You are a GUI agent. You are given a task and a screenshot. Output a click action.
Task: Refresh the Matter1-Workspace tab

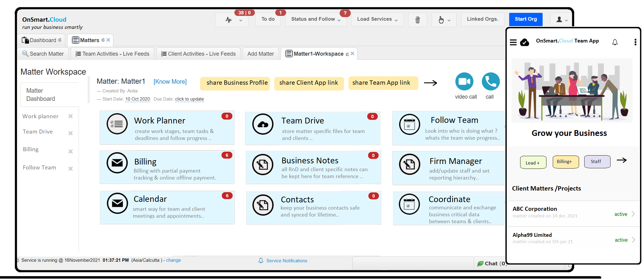(347, 54)
